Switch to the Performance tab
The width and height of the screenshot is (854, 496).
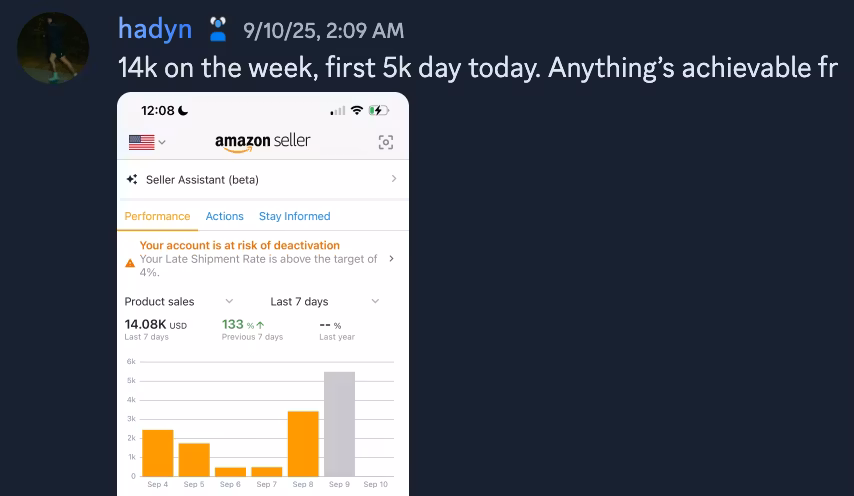click(157, 216)
